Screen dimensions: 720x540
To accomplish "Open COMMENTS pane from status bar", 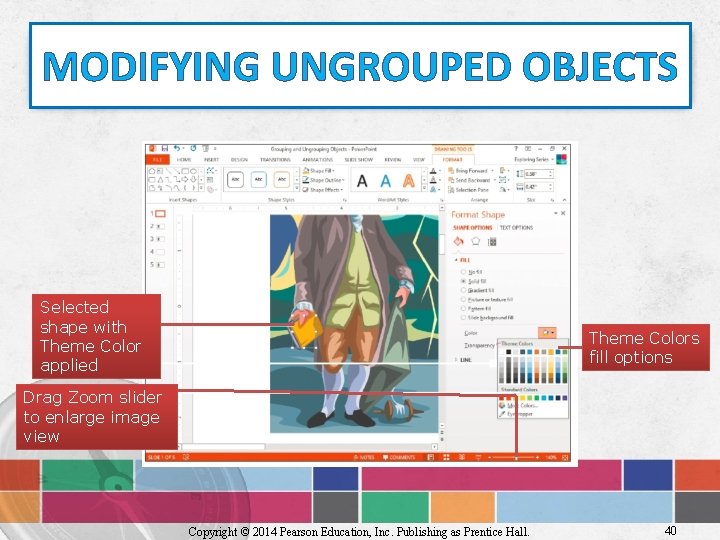I will [399, 457].
